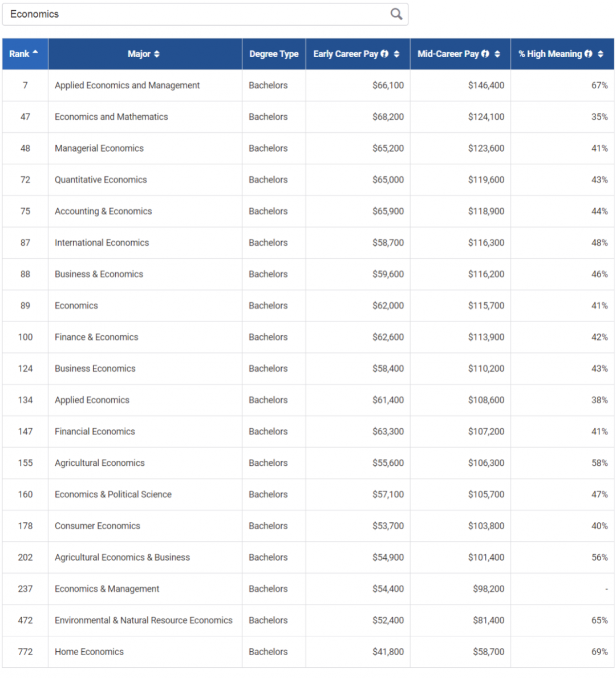Click rank number 100 cell
Image resolution: width=616 pixels, height=678 pixels.
[25, 337]
